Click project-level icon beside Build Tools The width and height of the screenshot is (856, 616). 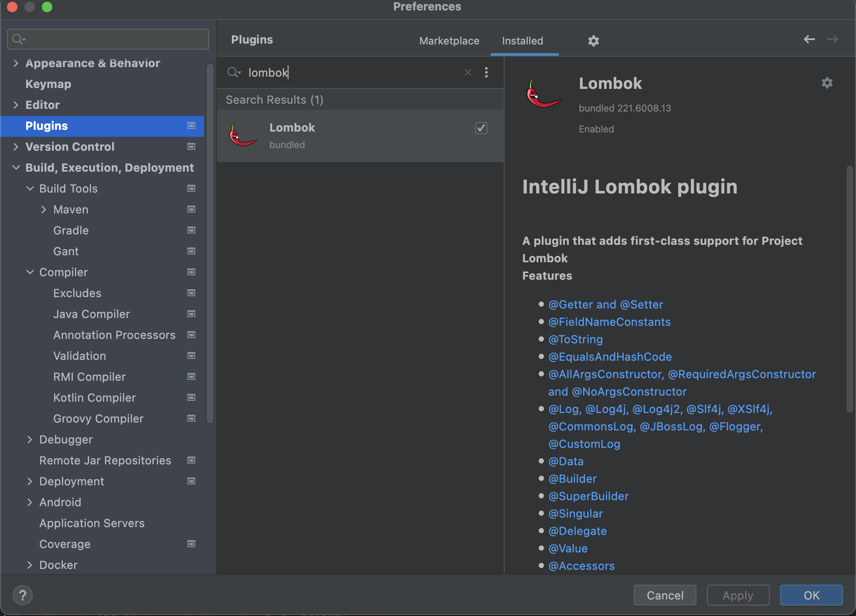pos(191,189)
